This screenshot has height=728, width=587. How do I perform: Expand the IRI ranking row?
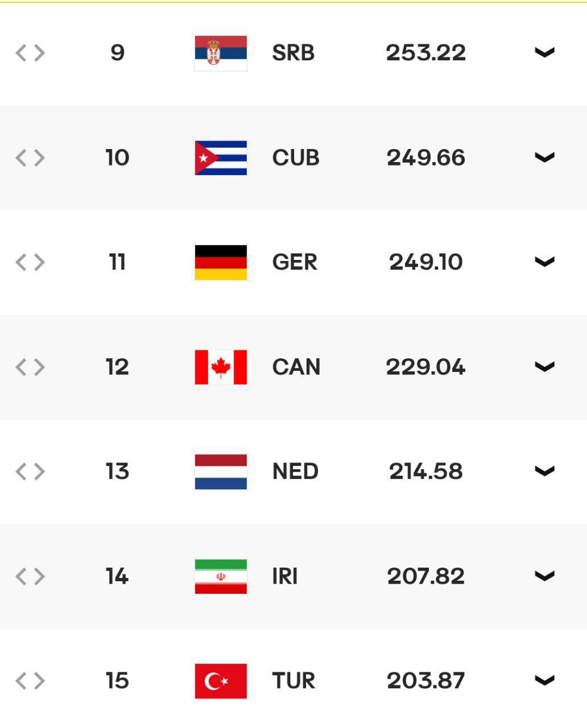544,576
